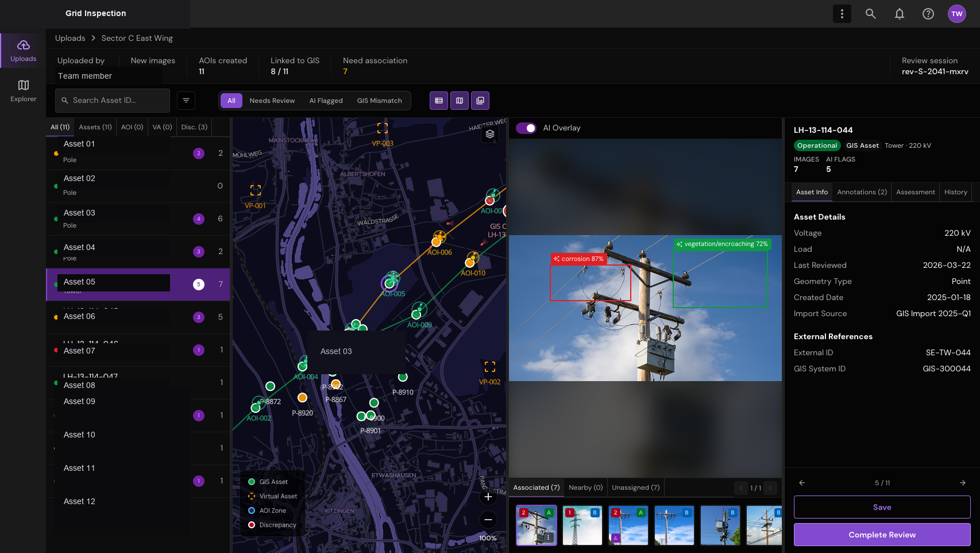Select the GIS Mismatch filter
This screenshot has width=980, height=553.
pyautogui.click(x=380, y=101)
